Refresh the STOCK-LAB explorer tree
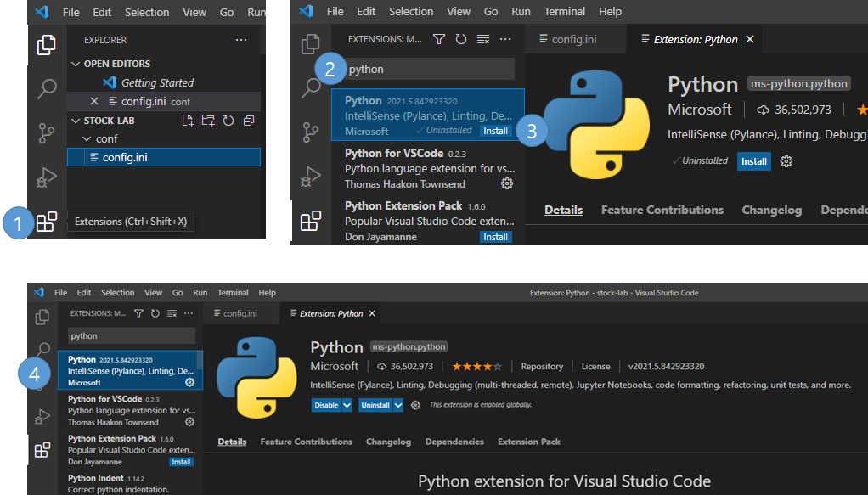The width and height of the screenshot is (868, 495). coord(228,121)
